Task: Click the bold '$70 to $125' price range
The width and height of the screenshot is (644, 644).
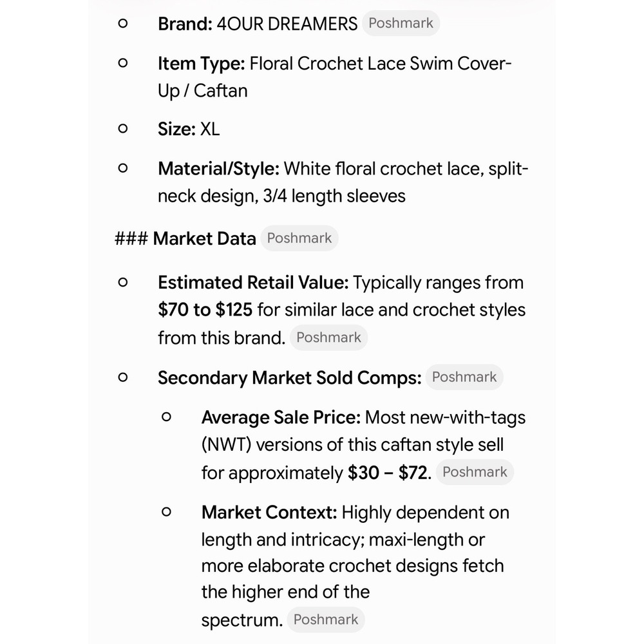Action: point(205,310)
